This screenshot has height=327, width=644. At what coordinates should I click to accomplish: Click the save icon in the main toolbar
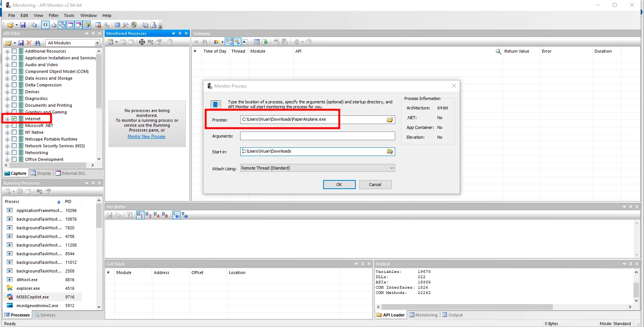(x=23, y=25)
